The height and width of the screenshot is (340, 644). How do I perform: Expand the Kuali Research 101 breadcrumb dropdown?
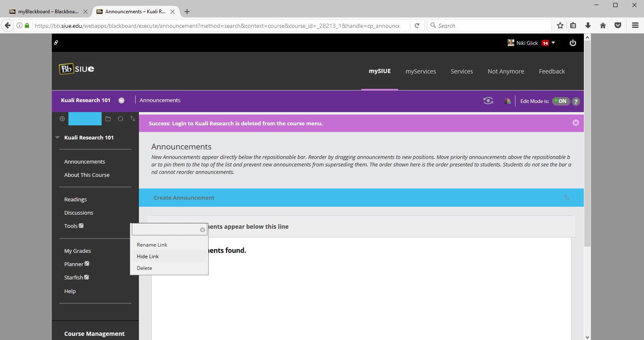coord(122,100)
